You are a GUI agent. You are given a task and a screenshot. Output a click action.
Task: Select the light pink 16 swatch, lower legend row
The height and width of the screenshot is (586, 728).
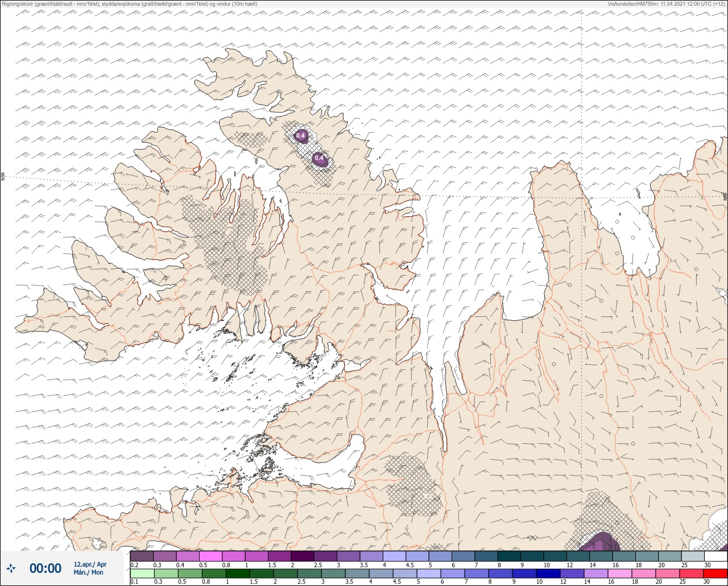click(x=620, y=573)
